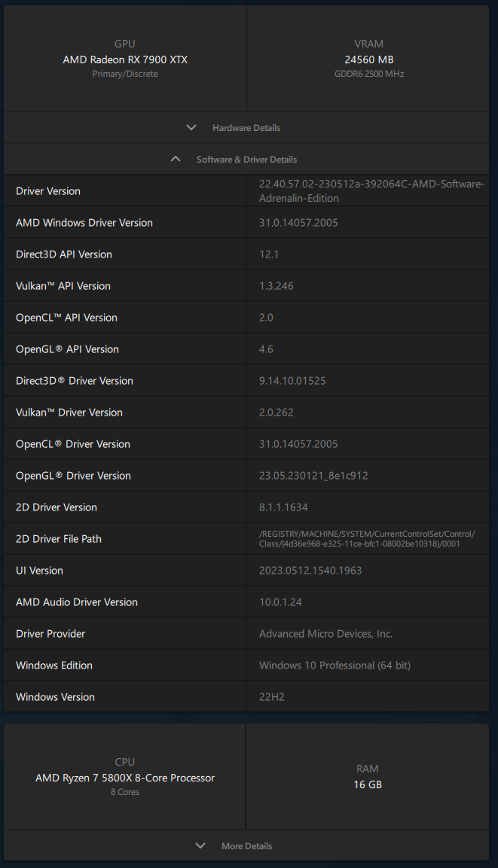The image size is (498, 868).
Task: Click the AMD Audio Driver Version value
Action: point(280,602)
